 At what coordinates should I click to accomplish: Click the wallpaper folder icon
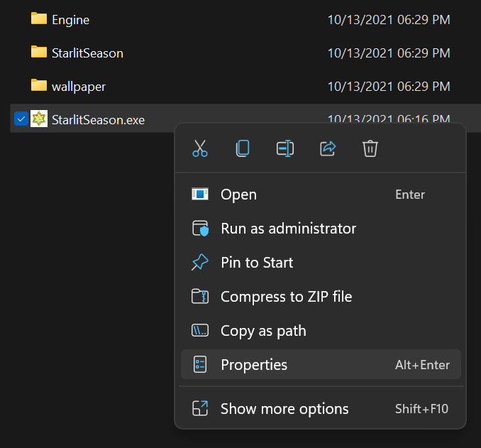click(39, 86)
